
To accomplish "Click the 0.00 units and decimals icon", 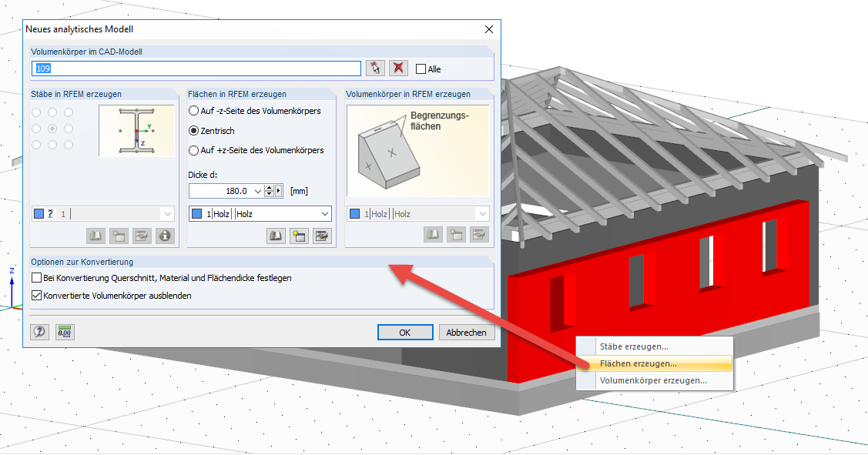I will 65,332.
